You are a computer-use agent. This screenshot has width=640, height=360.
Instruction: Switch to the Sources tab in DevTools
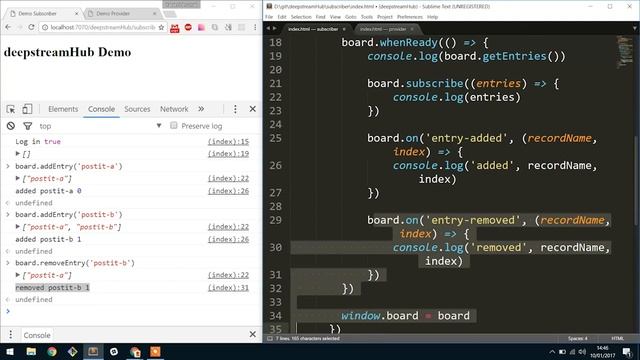tap(137, 109)
